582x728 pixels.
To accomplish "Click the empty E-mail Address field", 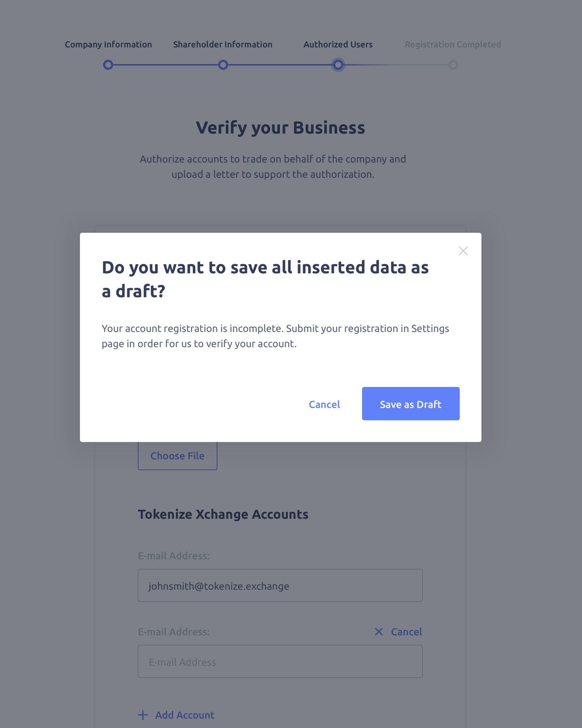I will [x=280, y=661].
